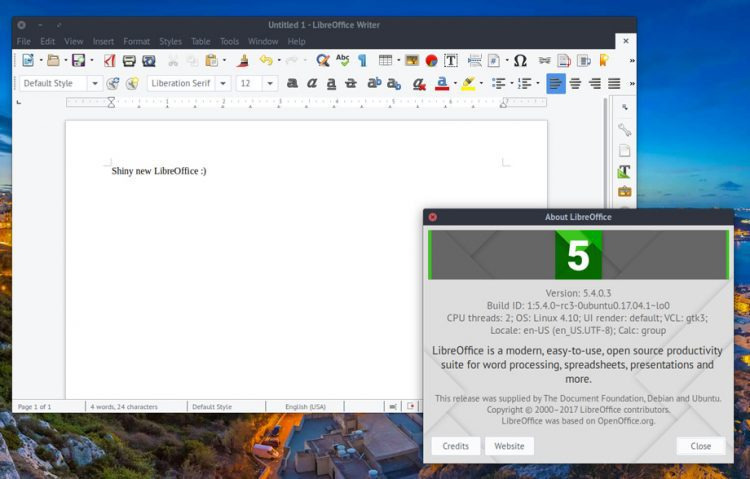Open the File menu

click(23, 42)
